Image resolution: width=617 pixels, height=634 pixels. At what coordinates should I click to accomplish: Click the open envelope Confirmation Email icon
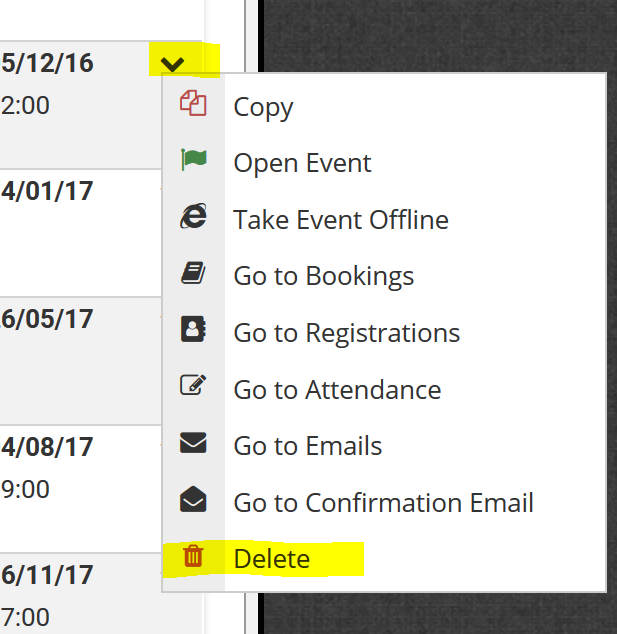click(x=193, y=500)
